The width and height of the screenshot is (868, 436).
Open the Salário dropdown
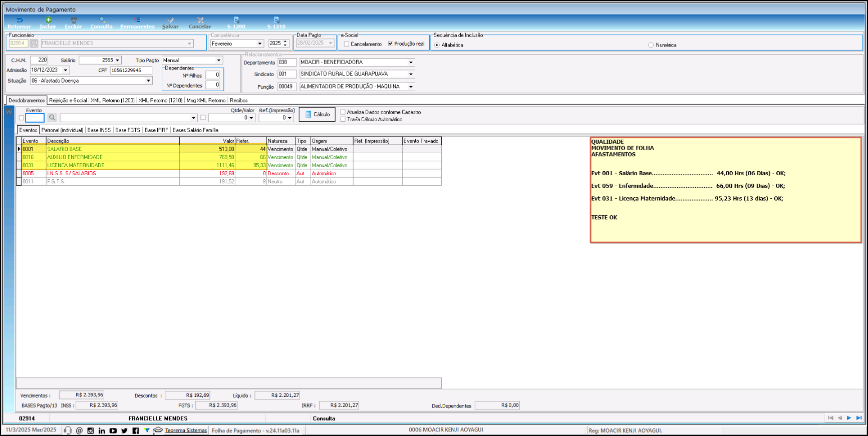[118, 60]
